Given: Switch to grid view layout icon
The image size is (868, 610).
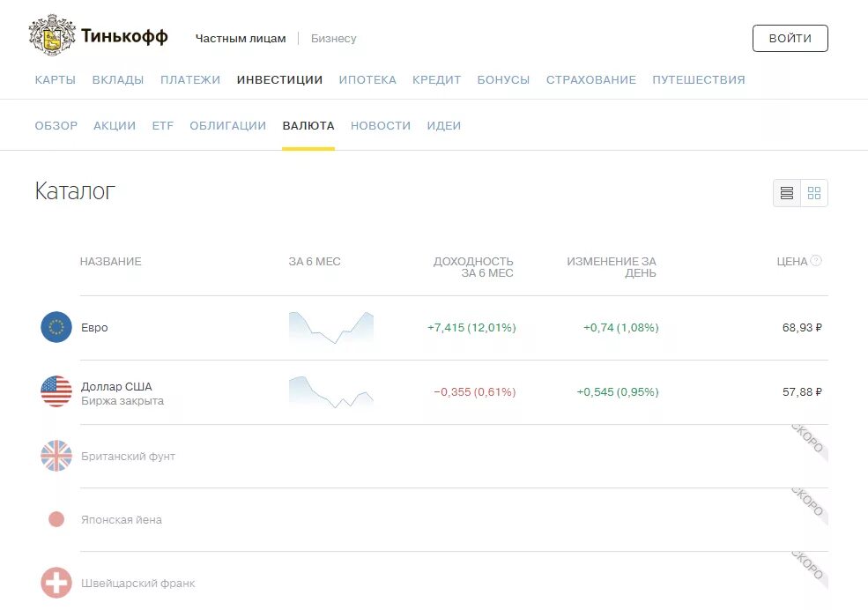Looking at the screenshot, I should pyautogui.click(x=814, y=193).
